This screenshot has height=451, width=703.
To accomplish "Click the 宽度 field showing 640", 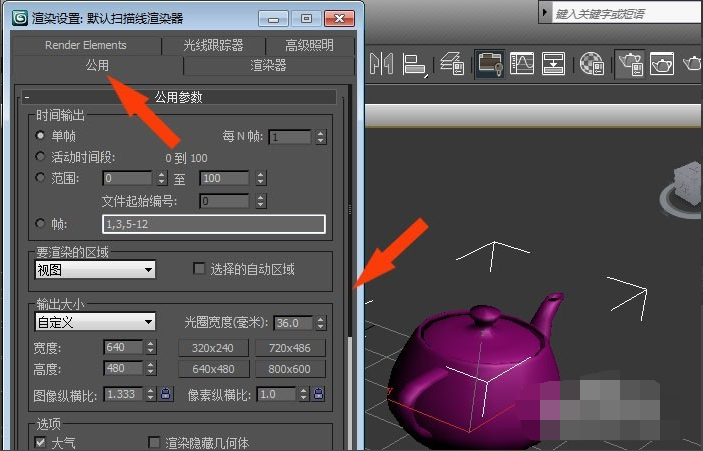I will pyautogui.click(x=123, y=347).
